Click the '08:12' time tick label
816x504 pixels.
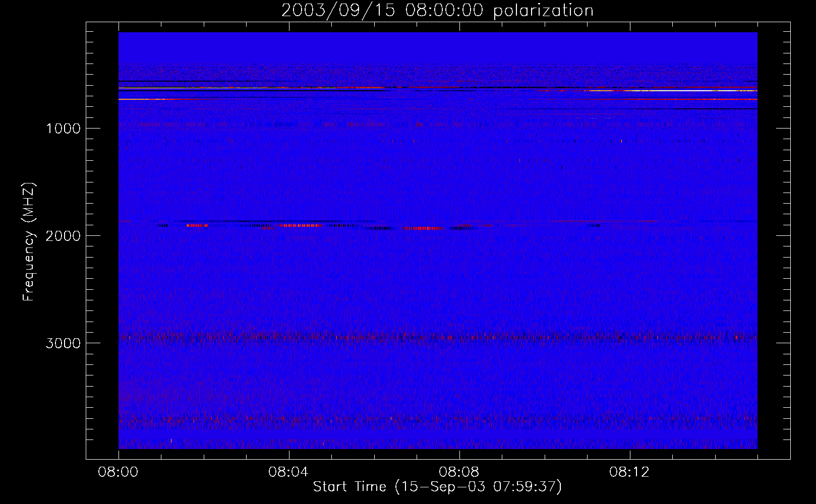(629, 472)
